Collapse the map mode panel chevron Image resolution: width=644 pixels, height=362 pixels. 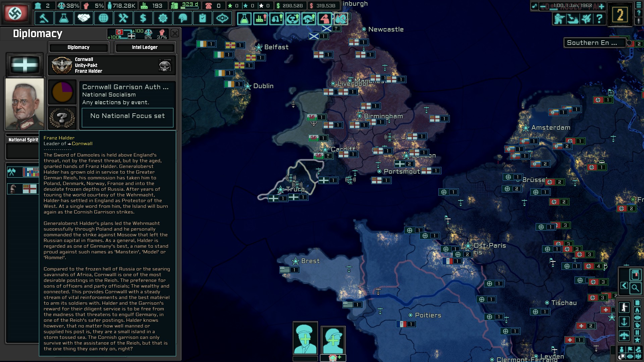(x=624, y=286)
